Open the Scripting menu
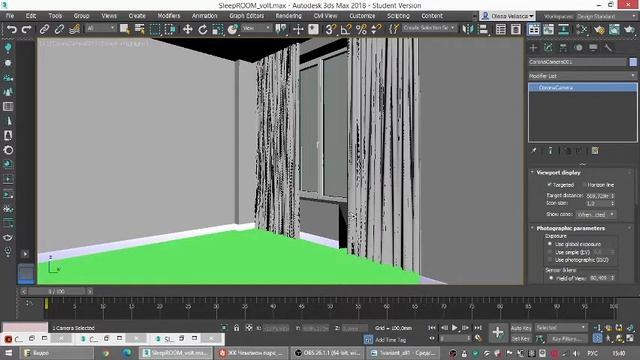 tap(398, 16)
